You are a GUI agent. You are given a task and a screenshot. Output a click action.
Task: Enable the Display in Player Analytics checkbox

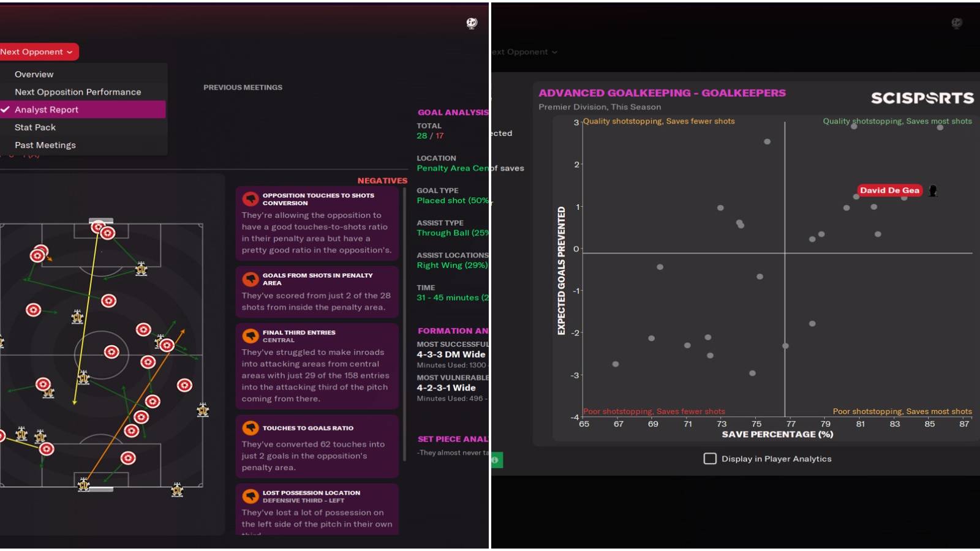coord(709,459)
